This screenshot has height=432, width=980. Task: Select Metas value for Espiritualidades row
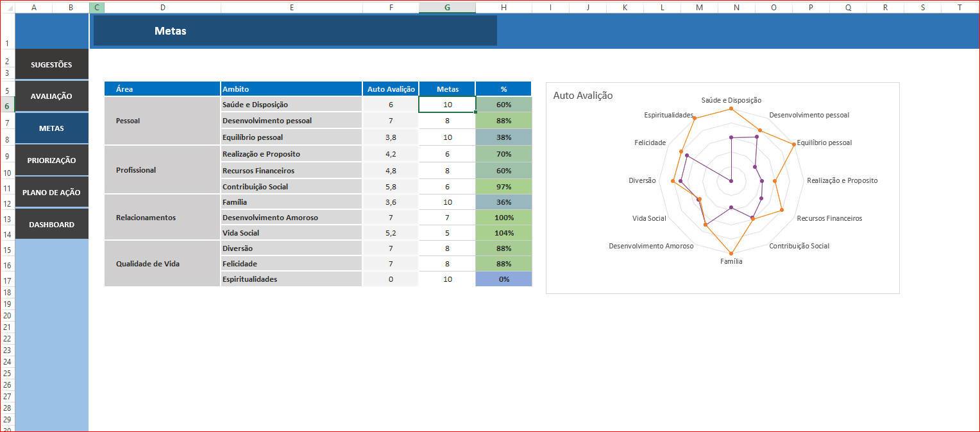(x=447, y=279)
